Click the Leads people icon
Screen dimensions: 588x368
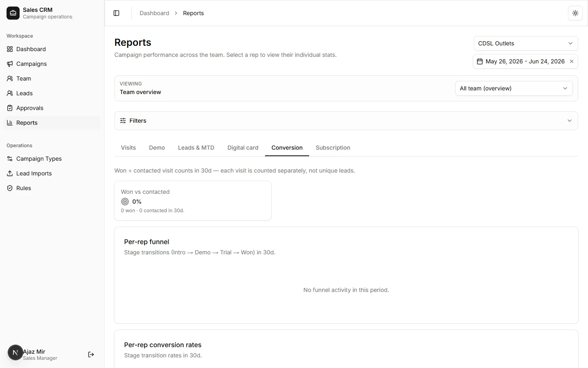[x=10, y=93]
